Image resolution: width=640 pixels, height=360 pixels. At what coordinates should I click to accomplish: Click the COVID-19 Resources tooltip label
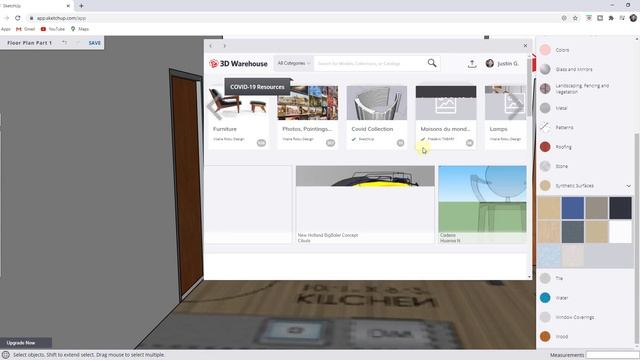pyautogui.click(x=257, y=87)
